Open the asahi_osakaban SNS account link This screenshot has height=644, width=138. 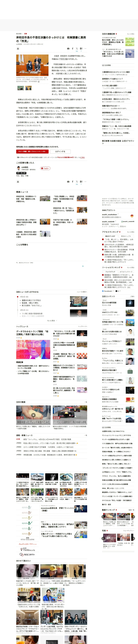click(109, 214)
